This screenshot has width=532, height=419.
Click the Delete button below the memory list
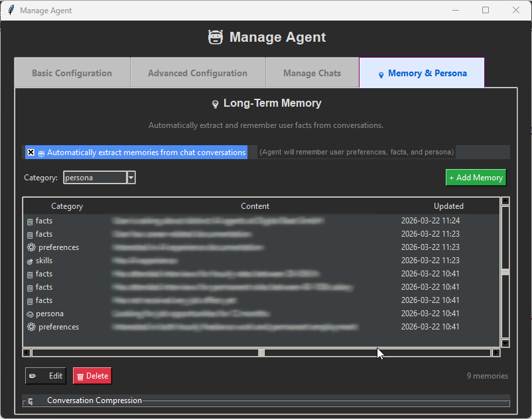coord(92,375)
